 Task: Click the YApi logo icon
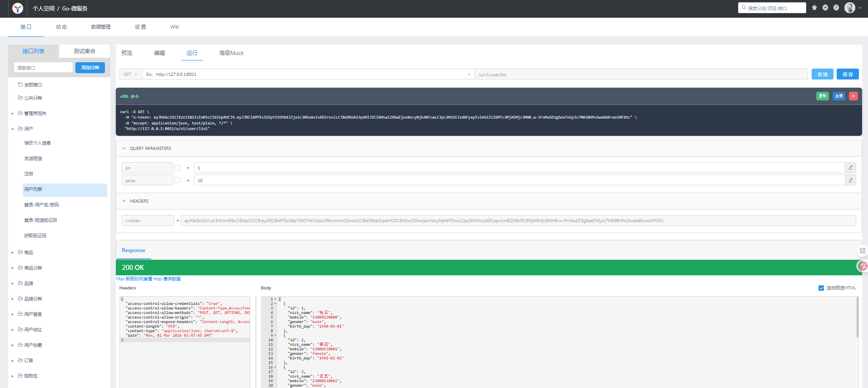tap(18, 8)
